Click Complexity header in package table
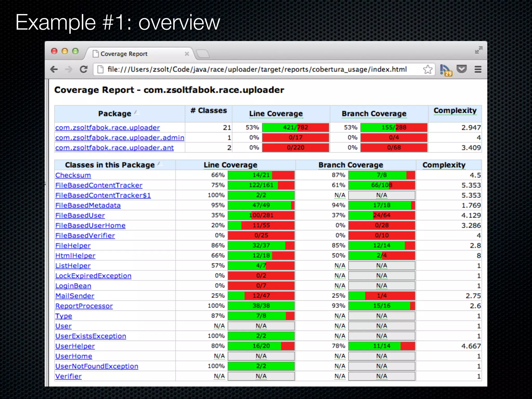The width and height of the screenshot is (532, 399). [x=455, y=111]
